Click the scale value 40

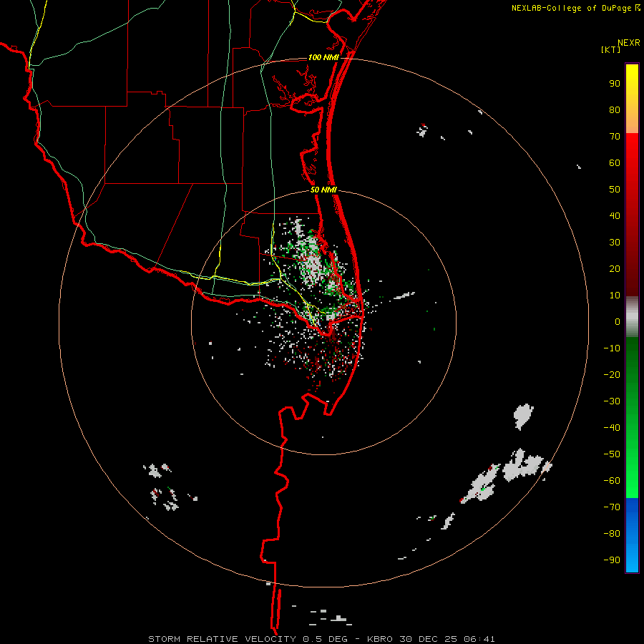615,215
